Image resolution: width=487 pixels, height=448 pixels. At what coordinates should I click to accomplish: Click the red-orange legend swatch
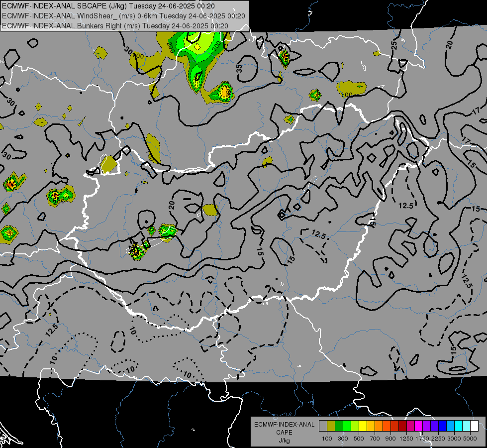click(387, 426)
